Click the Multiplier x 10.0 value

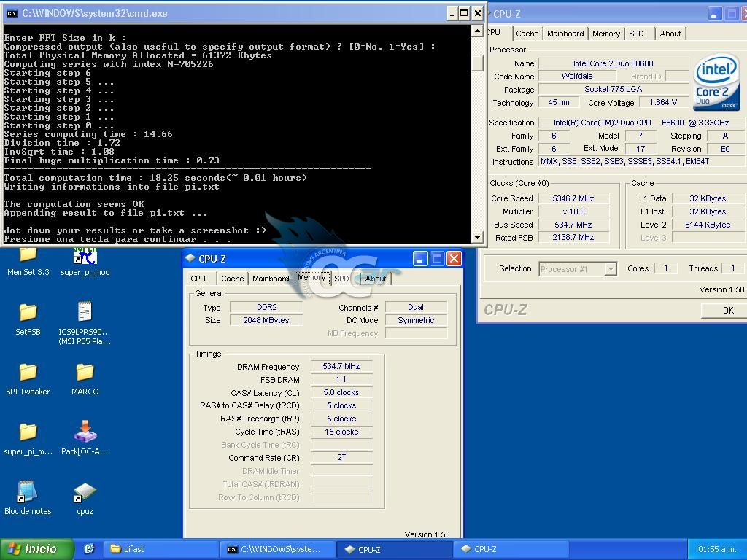[x=573, y=211]
